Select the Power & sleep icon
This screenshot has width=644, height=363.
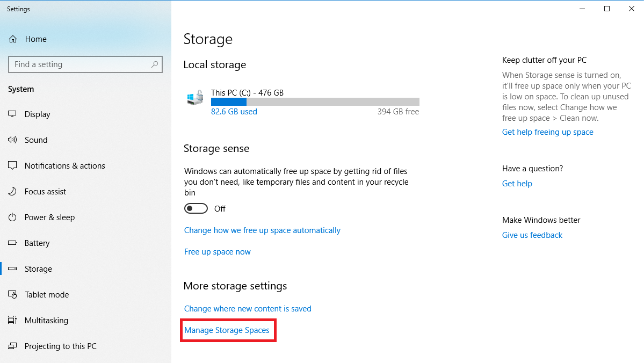[12, 217]
